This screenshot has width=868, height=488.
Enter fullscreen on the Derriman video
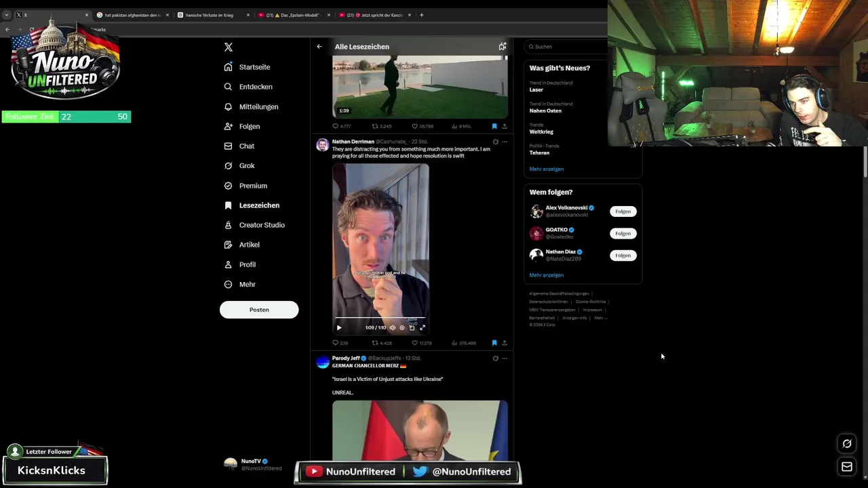(x=422, y=328)
